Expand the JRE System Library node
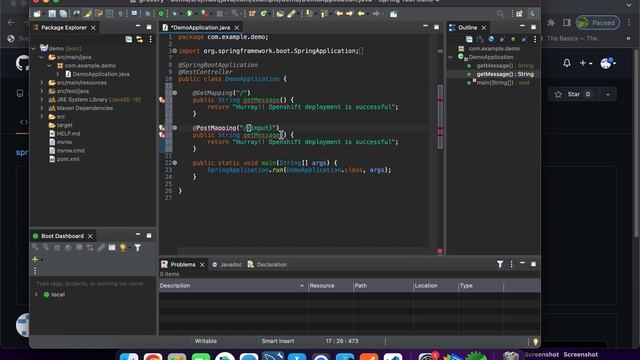 42,100
